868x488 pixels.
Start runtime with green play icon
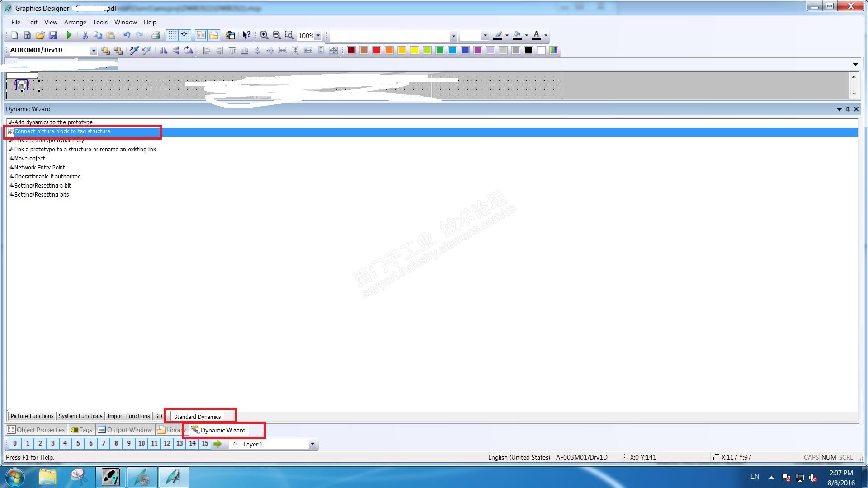coord(69,35)
